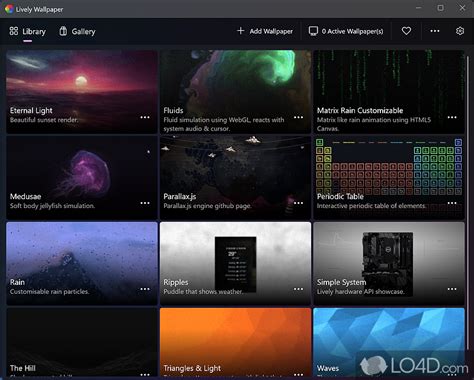Open options menu for Ripples wallpaper
Screen dimensions: 474x380
298,289
